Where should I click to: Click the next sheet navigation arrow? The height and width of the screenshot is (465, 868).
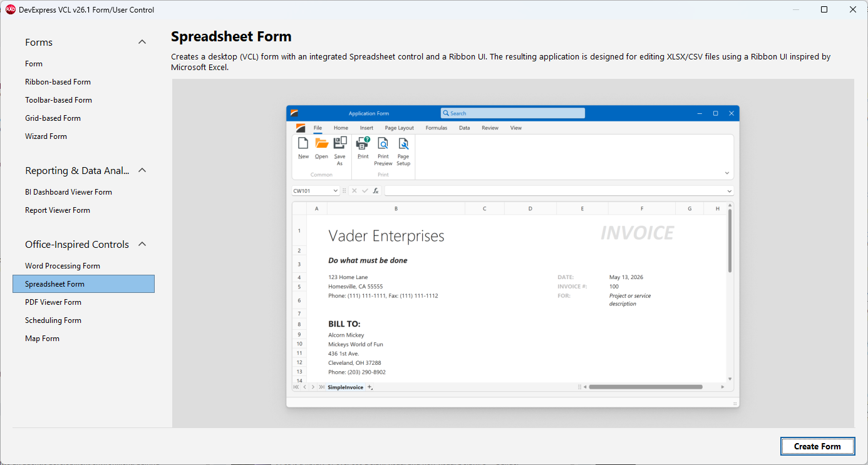pyautogui.click(x=313, y=387)
